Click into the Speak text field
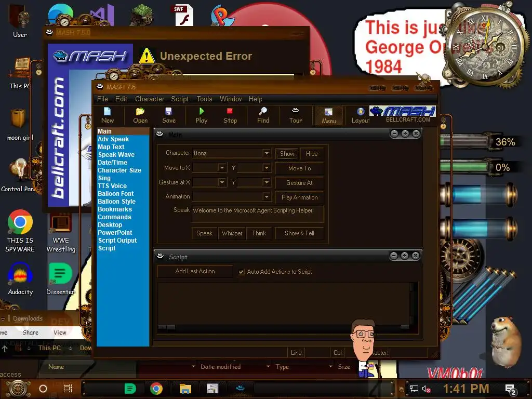532x399 pixels. tap(258, 214)
